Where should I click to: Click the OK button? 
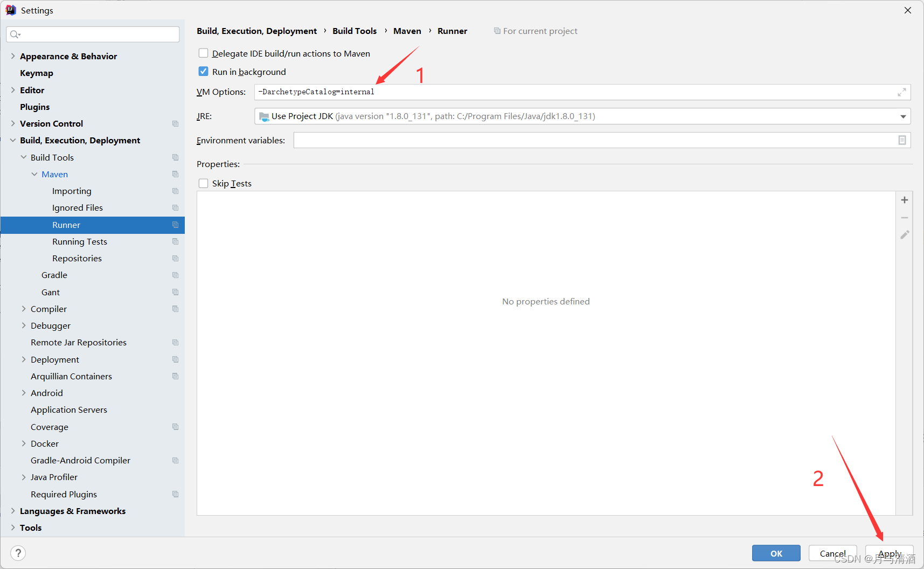coord(776,553)
